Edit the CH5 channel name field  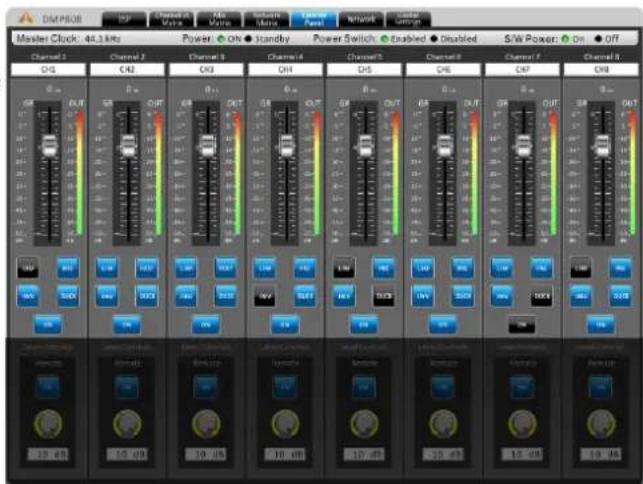click(x=364, y=70)
